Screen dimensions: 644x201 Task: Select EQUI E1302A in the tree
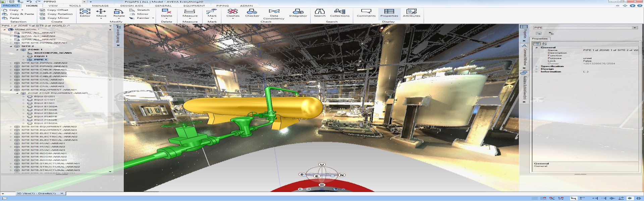(46, 107)
